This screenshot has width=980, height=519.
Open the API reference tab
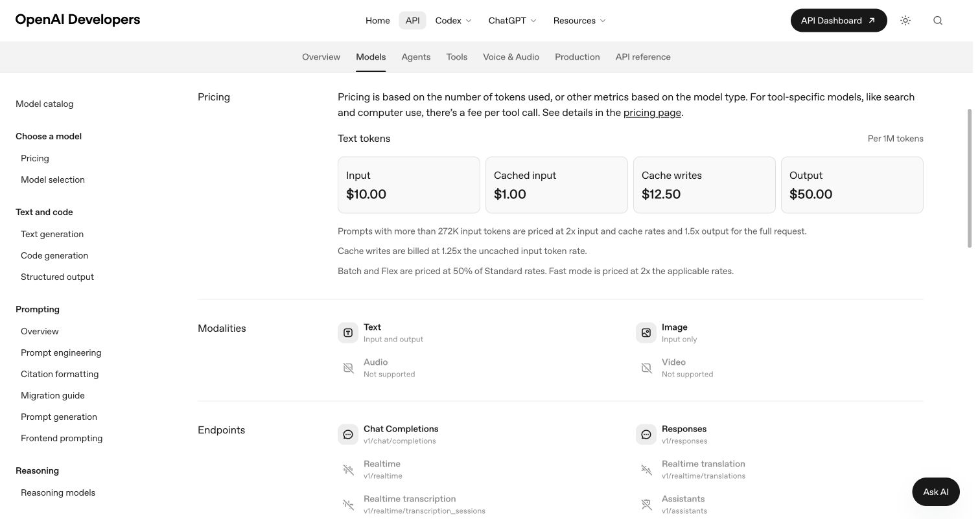[x=643, y=57]
